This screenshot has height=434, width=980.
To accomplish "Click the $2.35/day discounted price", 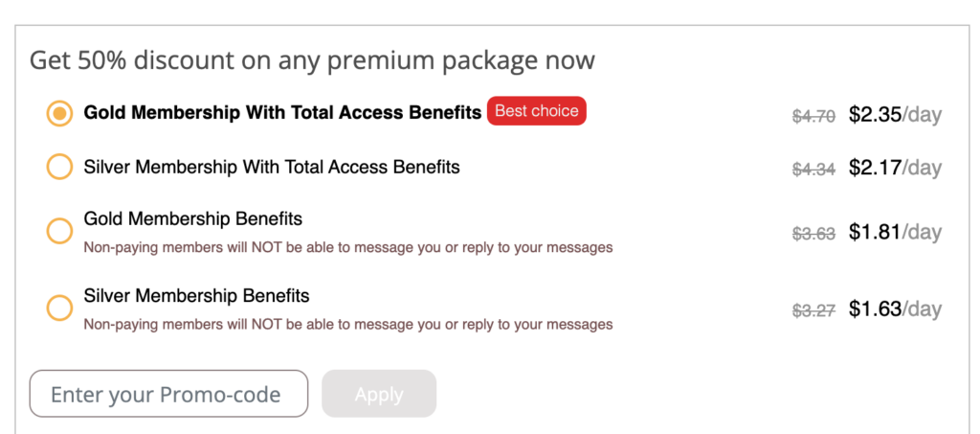I will [895, 115].
